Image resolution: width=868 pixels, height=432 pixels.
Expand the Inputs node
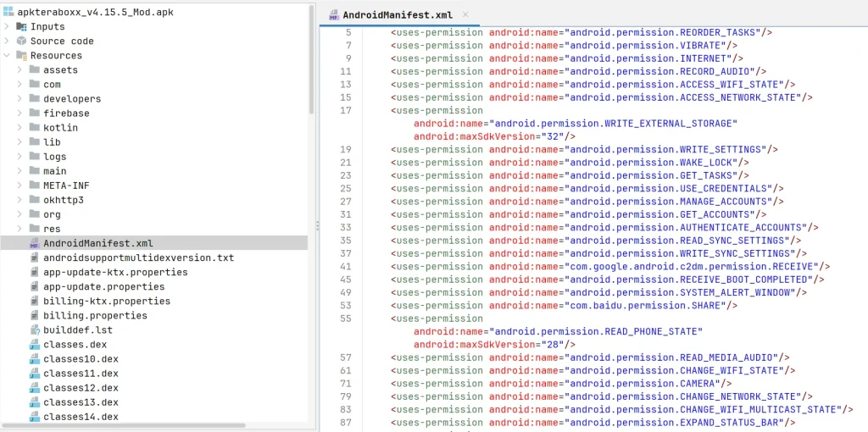point(6,26)
